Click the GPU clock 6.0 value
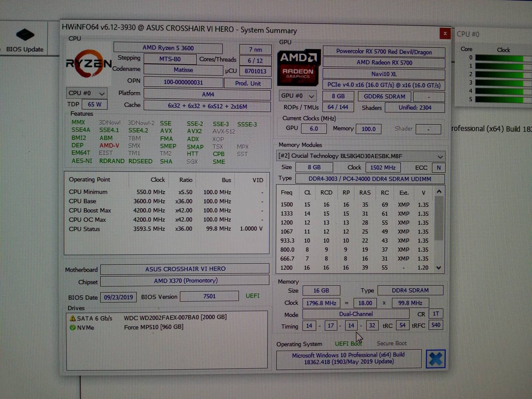 pyautogui.click(x=314, y=129)
